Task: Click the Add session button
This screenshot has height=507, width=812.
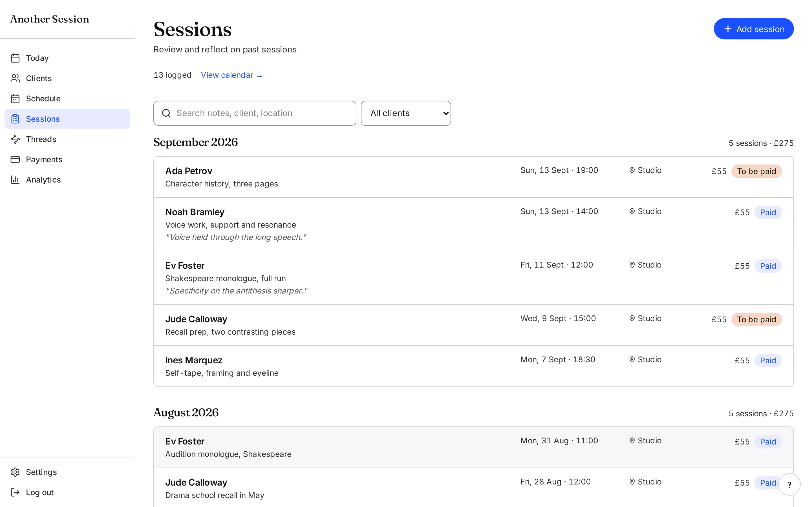Action: [x=753, y=29]
